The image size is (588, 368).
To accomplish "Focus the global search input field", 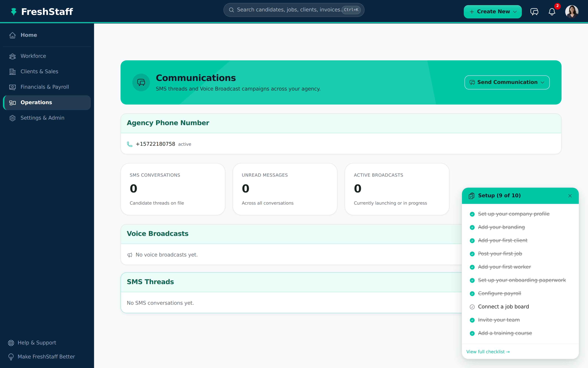I will 293,10.
